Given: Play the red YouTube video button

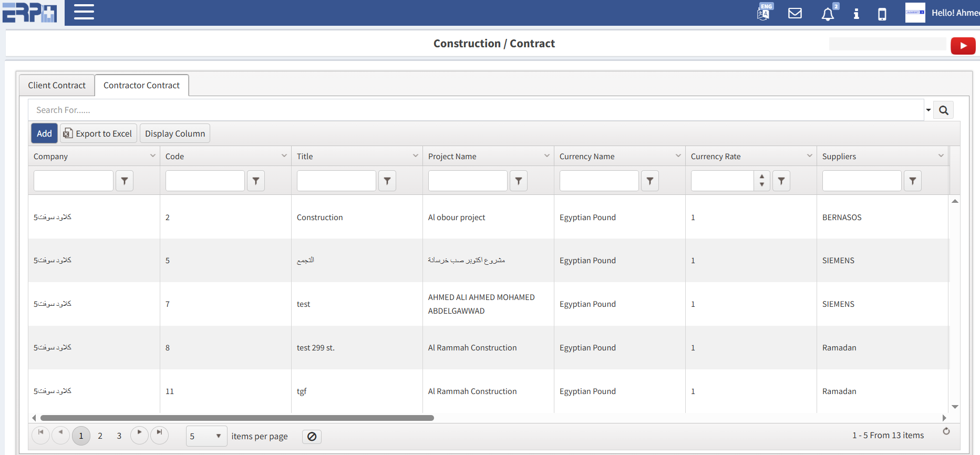Looking at the screenshot, I should click(963, 46).
